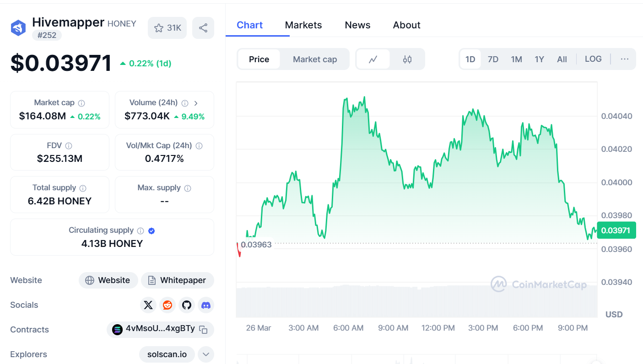643x364 pixels.
Task: Switch chart to Market cap view
Action: click(315, 59)
